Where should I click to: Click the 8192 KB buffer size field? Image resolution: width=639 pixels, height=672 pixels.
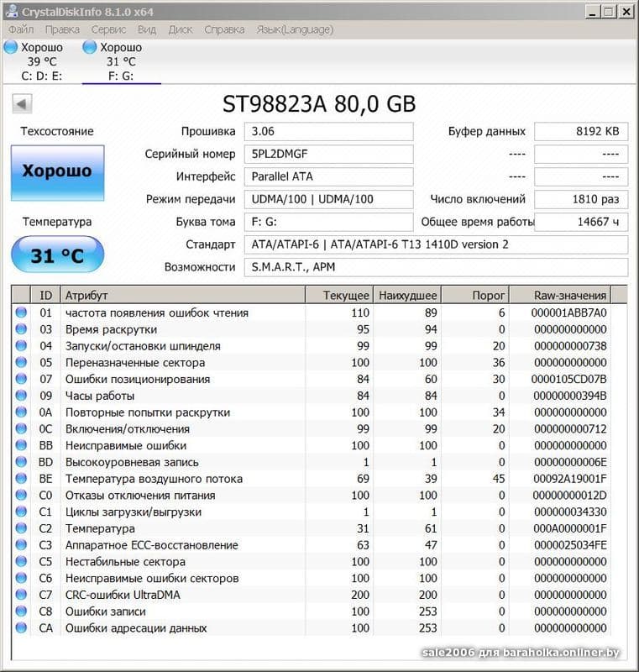tap(581, 132)
